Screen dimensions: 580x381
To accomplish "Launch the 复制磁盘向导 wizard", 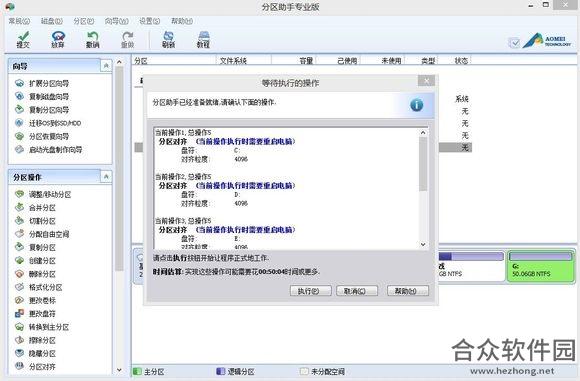I will coord(42,97).
